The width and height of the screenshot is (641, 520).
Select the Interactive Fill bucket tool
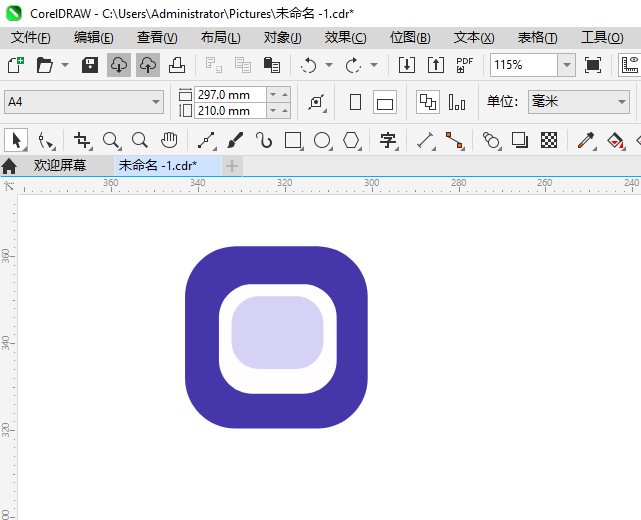pyautogui.click(x=616, y=140)
